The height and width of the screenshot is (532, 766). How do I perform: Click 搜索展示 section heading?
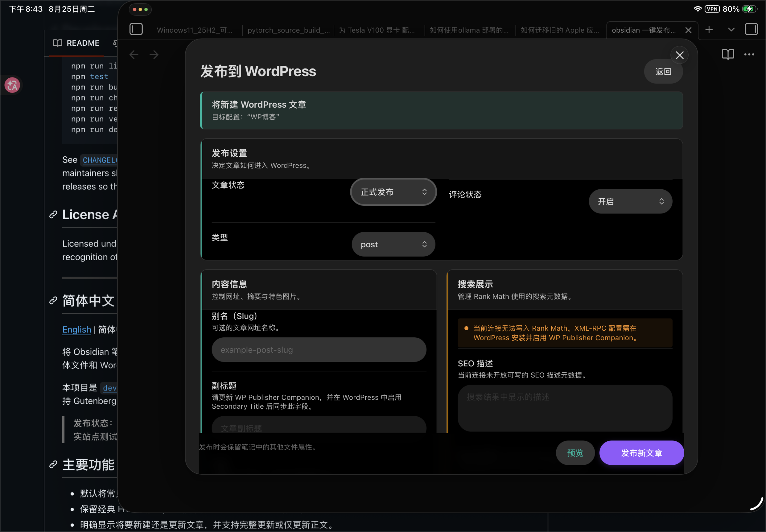(x=475, y=284)
